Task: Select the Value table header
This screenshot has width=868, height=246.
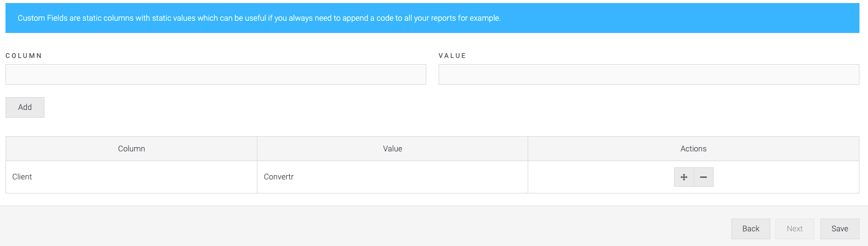Action: pyautogui.click(x=392, y=148)
